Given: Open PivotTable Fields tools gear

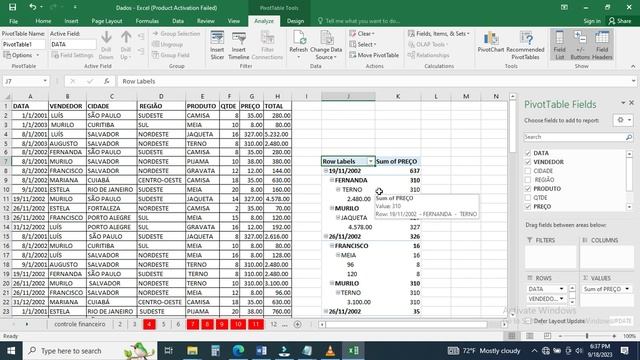Looking at the screenshot, I should (x=623, y=120).
